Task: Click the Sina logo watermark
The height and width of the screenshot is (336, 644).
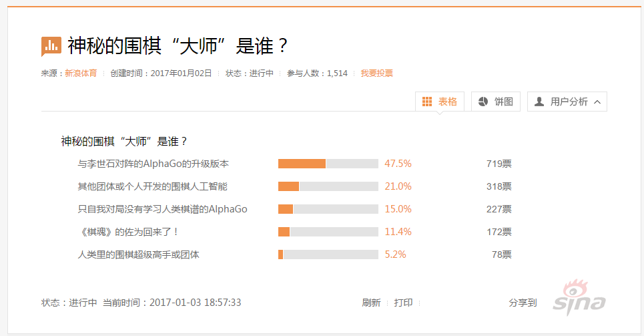Action: click(x=579, y=298)
